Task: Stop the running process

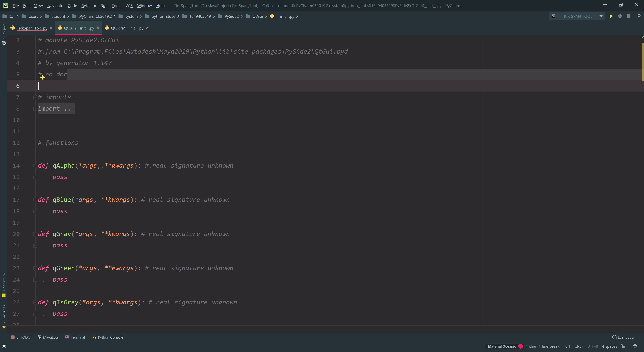Action: (x=629, y=16)
